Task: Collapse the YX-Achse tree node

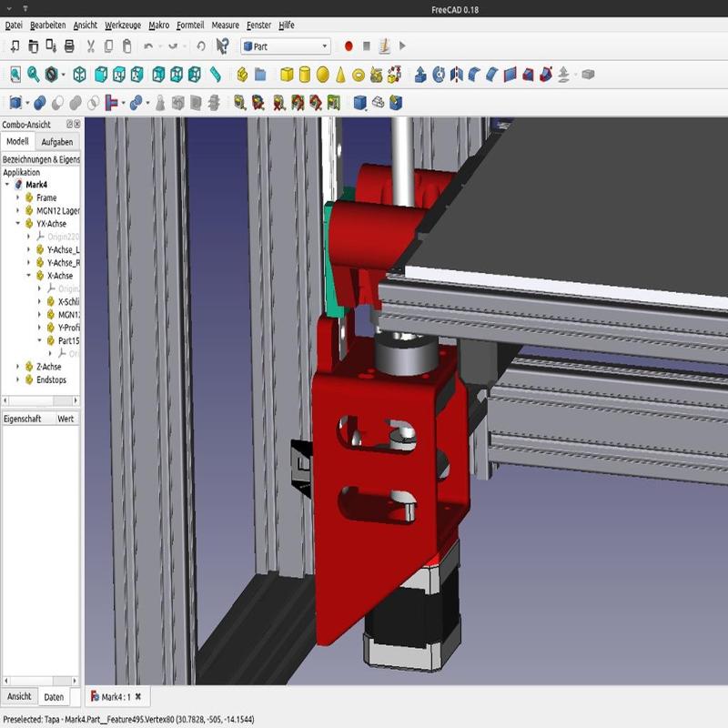Action: pyautogui.click(x=18, y=223)
